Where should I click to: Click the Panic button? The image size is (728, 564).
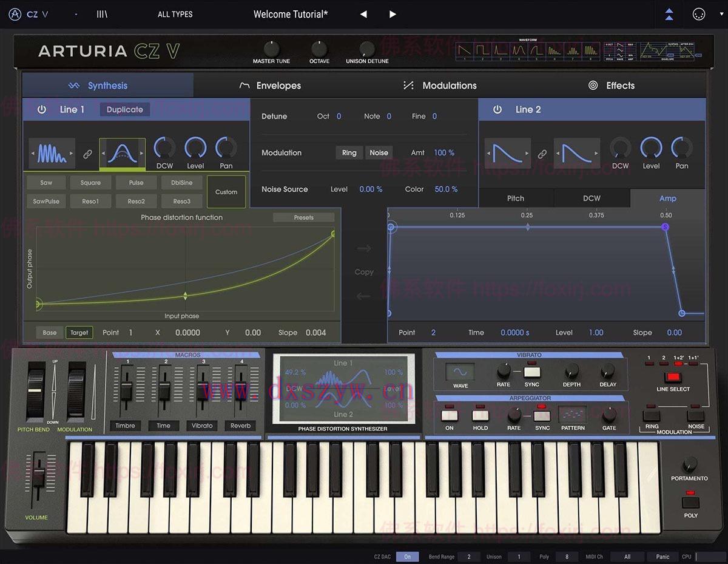(662, 556)
